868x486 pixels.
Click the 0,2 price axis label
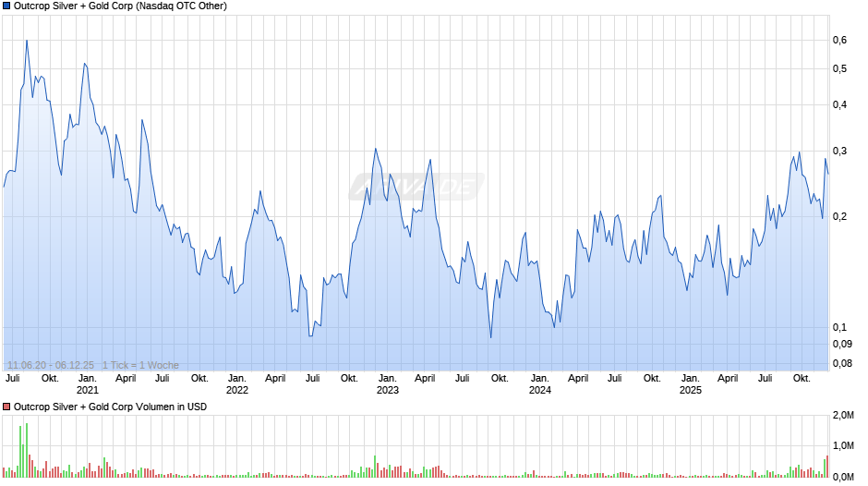click(x=839, y=216)
